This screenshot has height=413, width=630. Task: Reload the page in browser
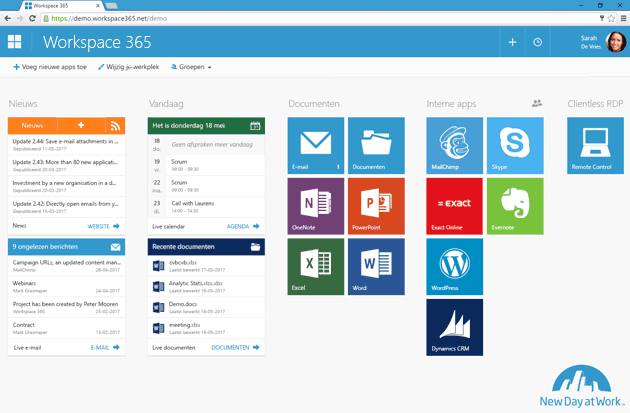[x=33, y=18]
